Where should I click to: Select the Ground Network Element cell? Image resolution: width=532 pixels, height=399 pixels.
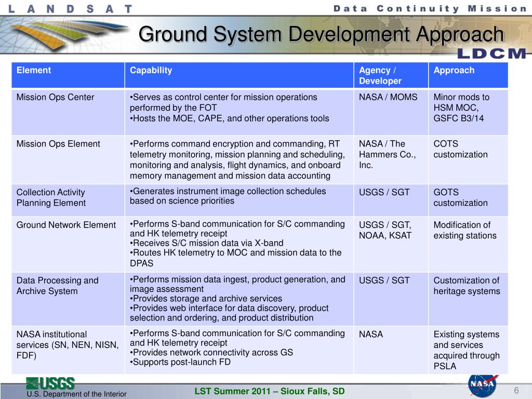68,244
